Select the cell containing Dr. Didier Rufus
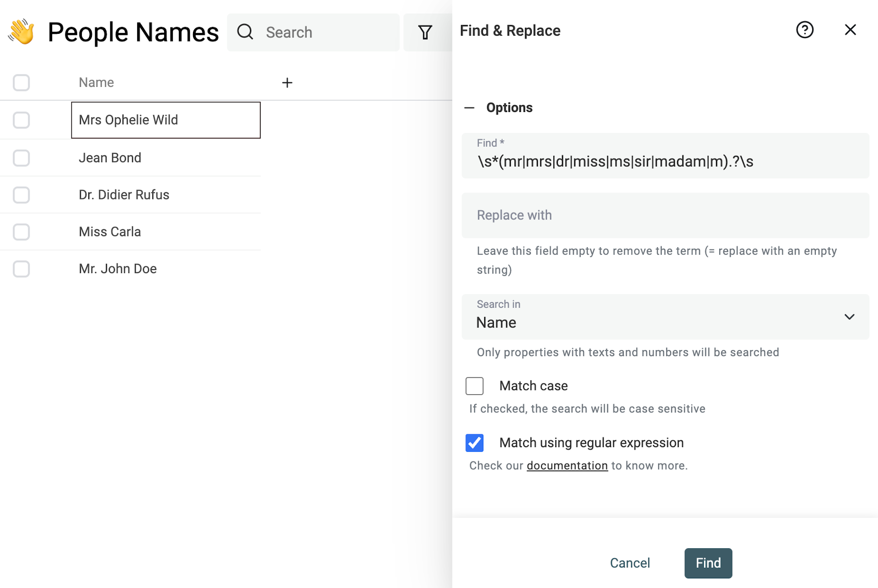The image size is (878, 588). click(x=124, y=194)
